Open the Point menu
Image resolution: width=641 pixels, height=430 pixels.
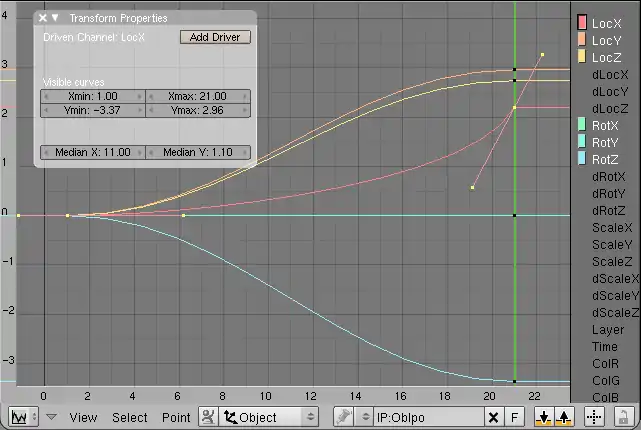pyautogui.click(x=176, y=417)
